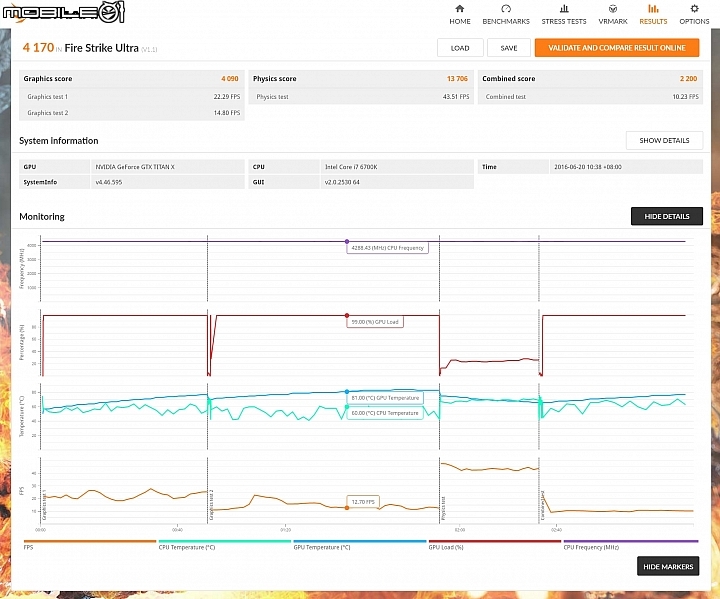This screenshot has width=720, height=599.
Task: Select Graphics test 2 row
Action: pyautogui.click(x=132, y=113)
